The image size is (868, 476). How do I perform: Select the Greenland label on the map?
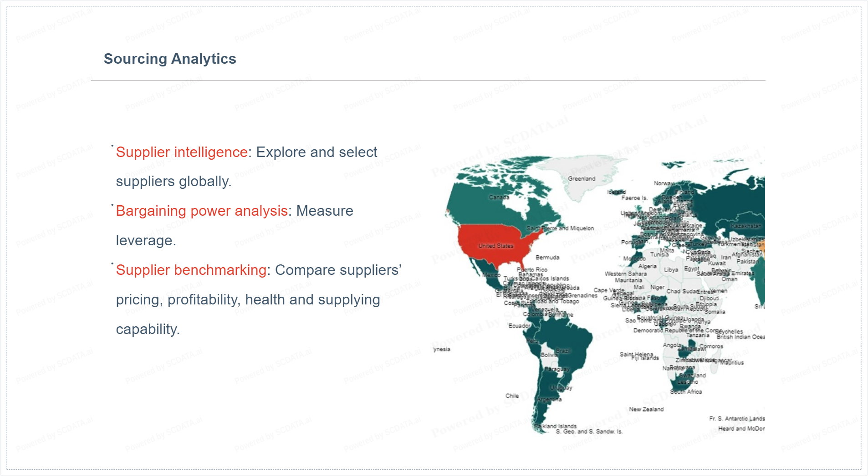point(582,179)
